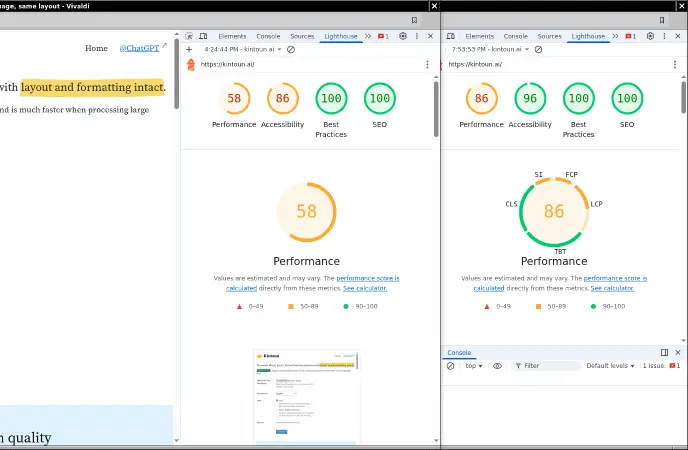The image size is (688, 450).
Task: Open Sources tab in right DevTools
Action: click(x=549, y=36)
